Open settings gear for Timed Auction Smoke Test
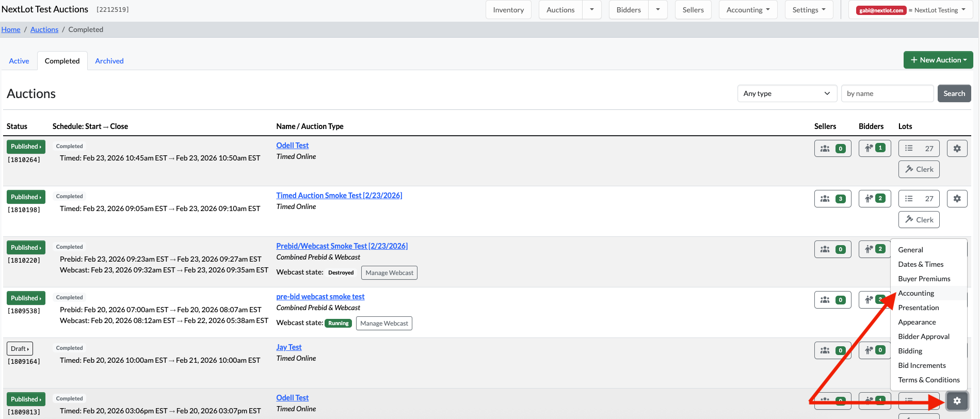Viewport: 980px width, 419px height. coord(957,199)
